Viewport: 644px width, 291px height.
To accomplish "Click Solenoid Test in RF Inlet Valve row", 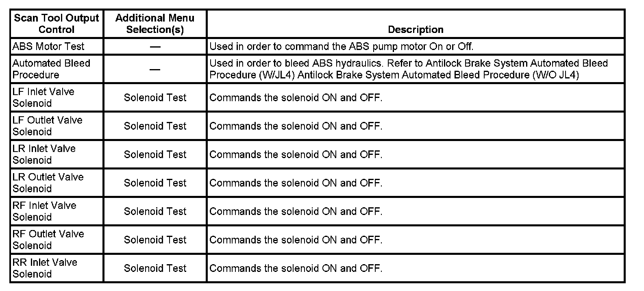I will pos(155,211).
